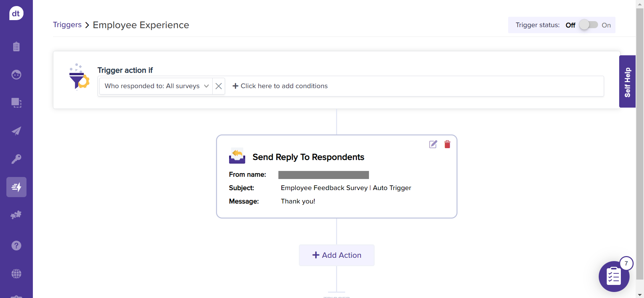The image size is (644, 298).
Task: Open the Self Help side tab
Action: 627,81
